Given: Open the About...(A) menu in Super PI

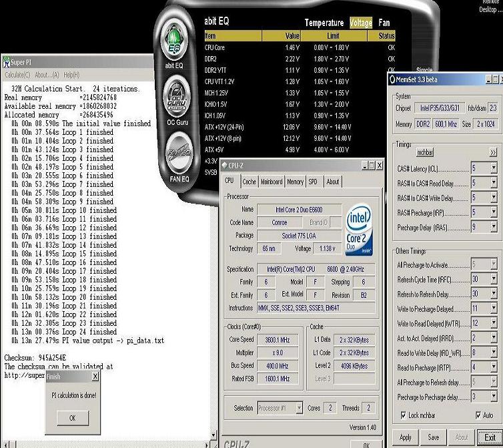Looking at the screenshot, I should (x=47, y=75).
